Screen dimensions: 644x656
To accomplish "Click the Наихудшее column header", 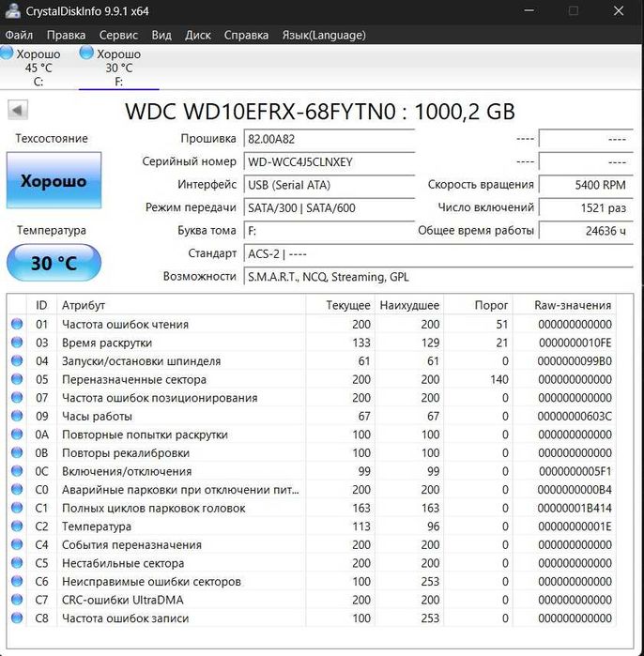I will (x=409, y=305).
